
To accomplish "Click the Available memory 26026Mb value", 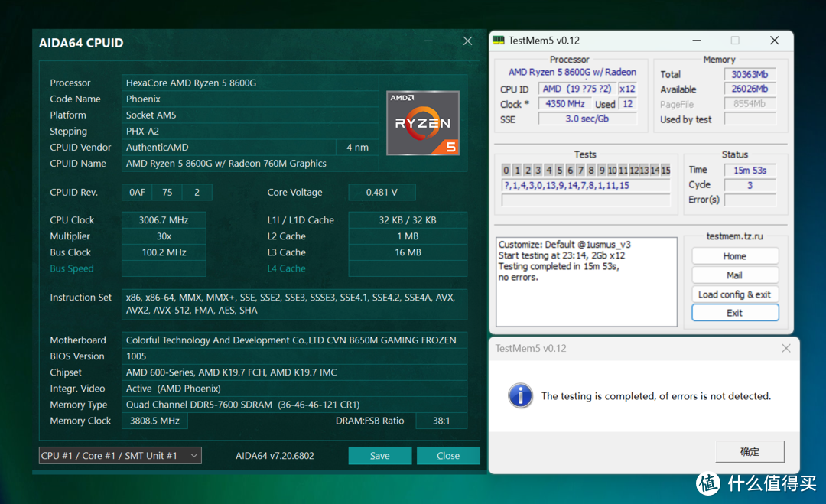I will click(x=750, y=89).
